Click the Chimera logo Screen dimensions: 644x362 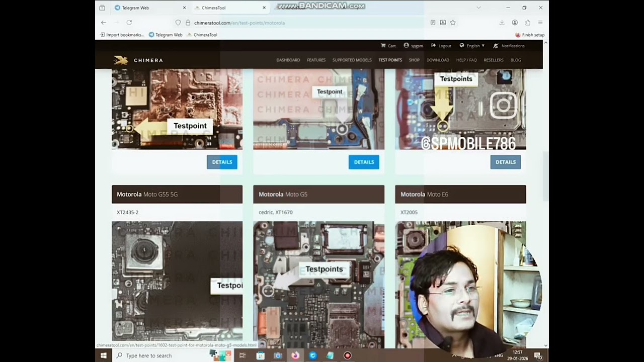138,60
